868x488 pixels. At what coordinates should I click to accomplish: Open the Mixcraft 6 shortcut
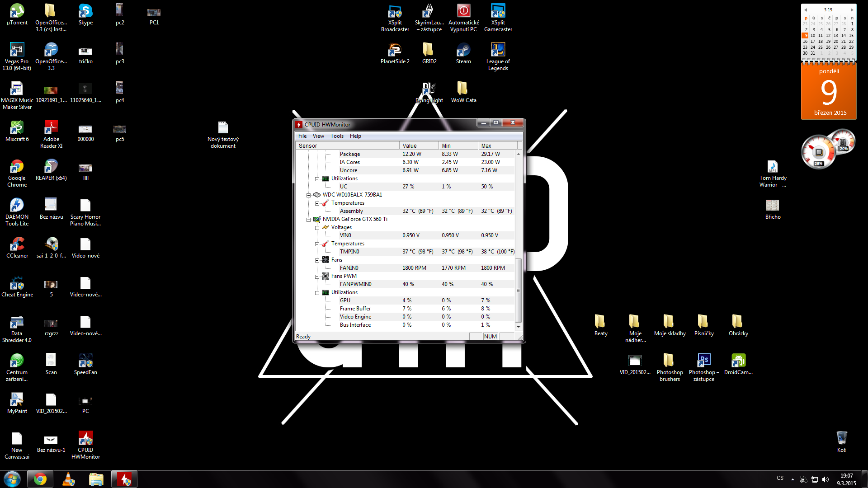click(x=17, y=131)
